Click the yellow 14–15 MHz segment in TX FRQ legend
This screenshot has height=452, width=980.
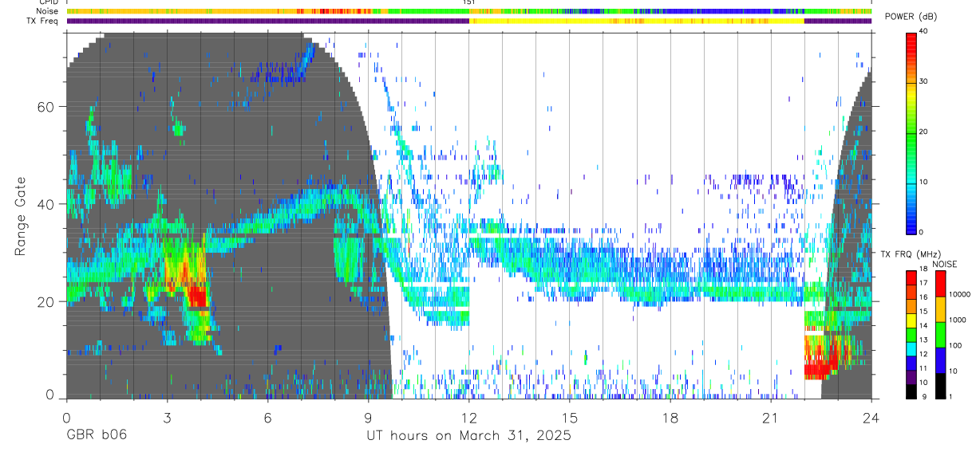(911, 320)
